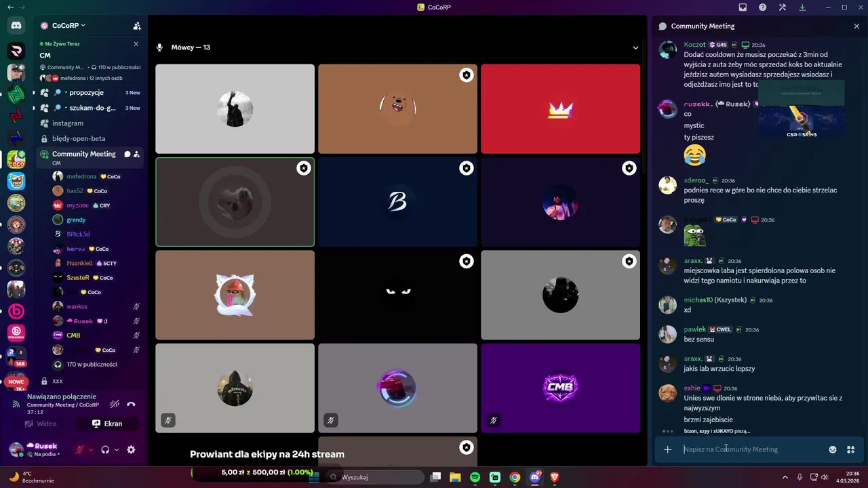Toggle the muted microphone button in user panel
Viewport: 868px width, 488px height.
[x=79, y=449]
